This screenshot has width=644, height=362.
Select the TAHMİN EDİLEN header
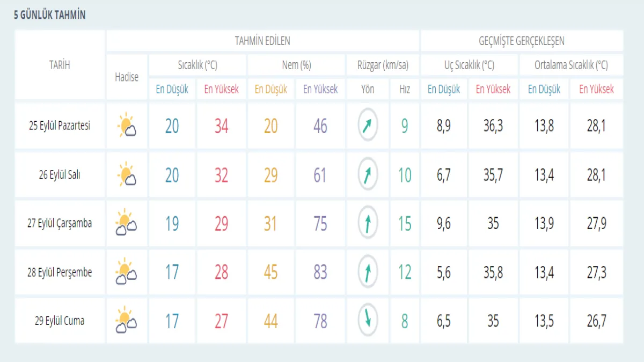(x=262, y=41)
